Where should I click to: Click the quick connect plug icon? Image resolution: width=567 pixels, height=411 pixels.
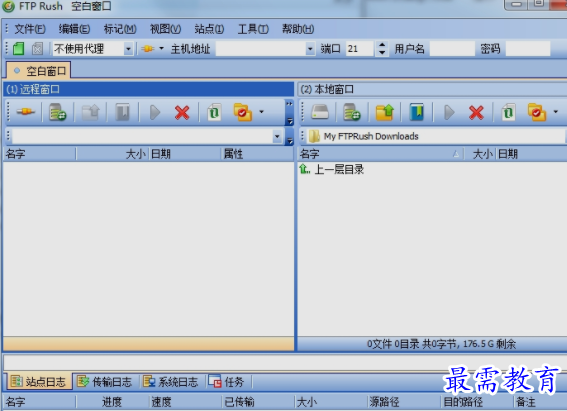[x=148, y=48]
